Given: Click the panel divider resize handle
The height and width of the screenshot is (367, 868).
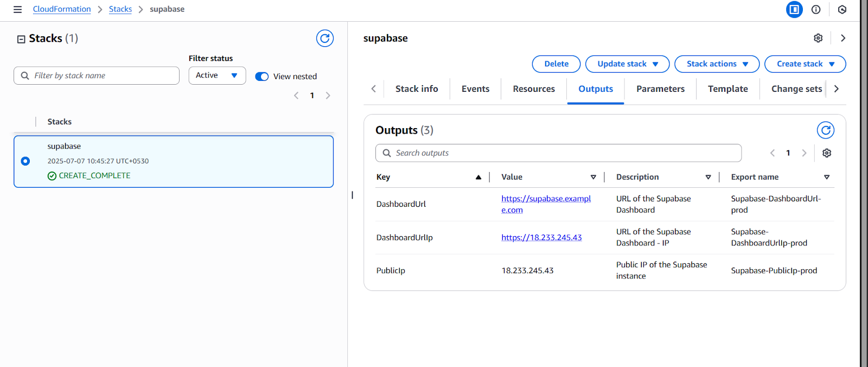Looking at the screenshot, I should coord(352,195).
